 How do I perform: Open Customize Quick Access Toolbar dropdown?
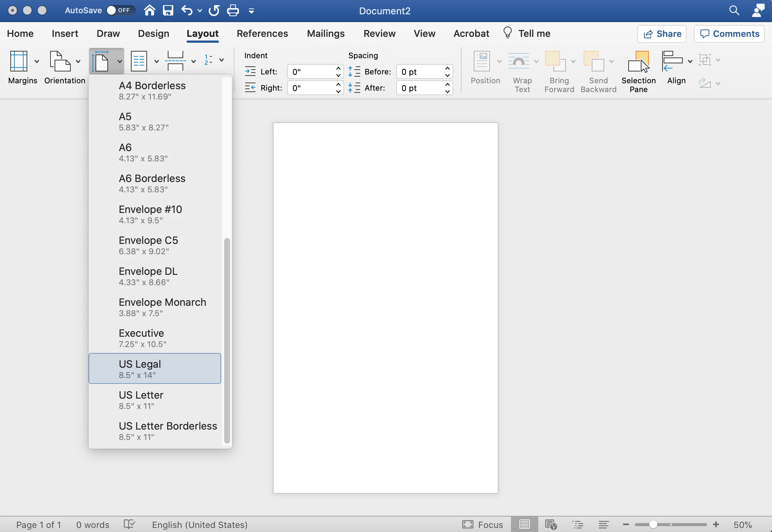click(x=251, y=11)
